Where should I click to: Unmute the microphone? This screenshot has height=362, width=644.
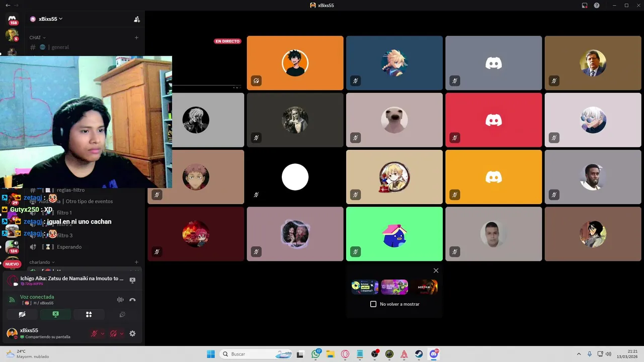click(94, 333)
